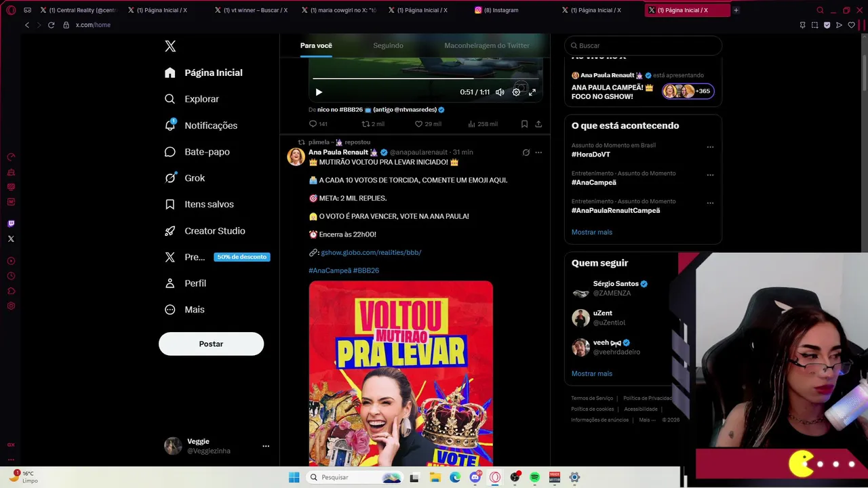Viewport: 868px width, 488px height.
Task: Go back to previous page
Action: (27, 25)
